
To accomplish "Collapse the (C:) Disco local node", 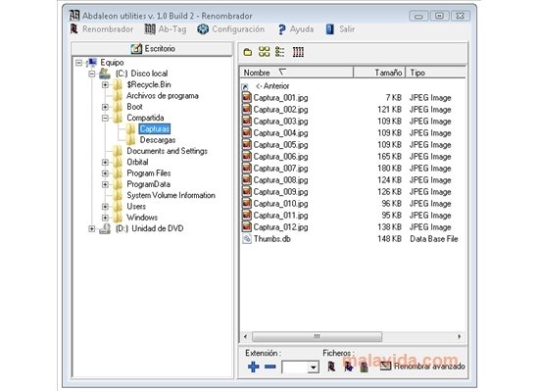I will (x=92, y=73).
